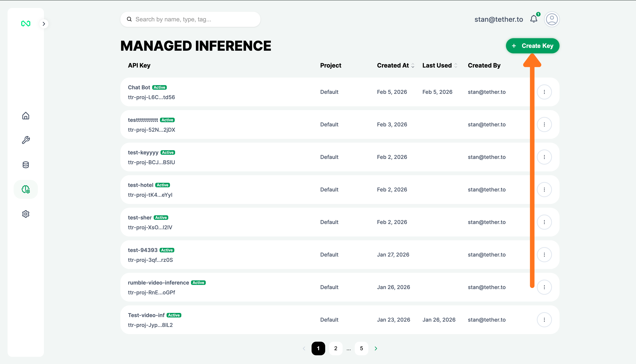The height and width of the screenshot is (364, 636).
Task: Go to next page with arrow
Action: click(x=376, y=348)
